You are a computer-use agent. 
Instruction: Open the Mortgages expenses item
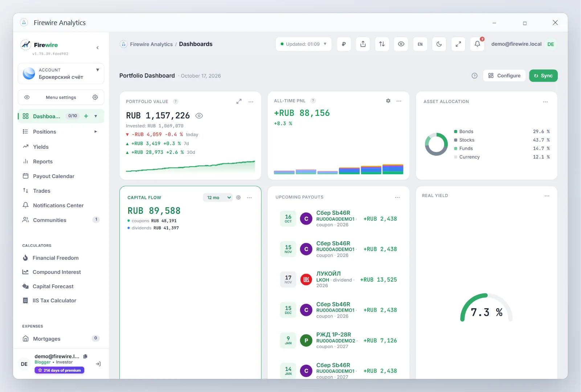coord(61,339)
